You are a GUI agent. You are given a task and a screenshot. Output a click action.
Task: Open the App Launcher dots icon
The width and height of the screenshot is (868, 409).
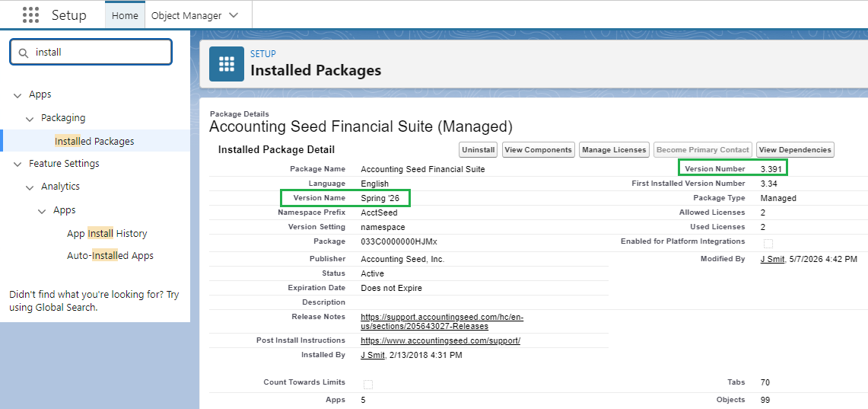(x=31, y=15)
